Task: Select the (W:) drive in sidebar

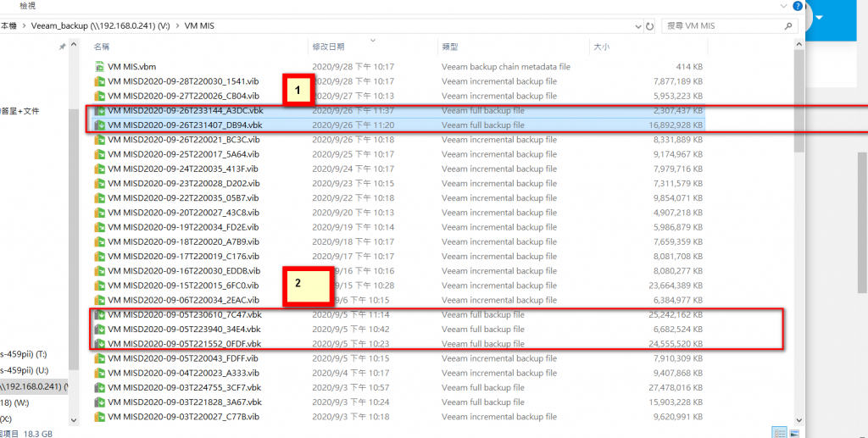Action: [x=15, y=402]
